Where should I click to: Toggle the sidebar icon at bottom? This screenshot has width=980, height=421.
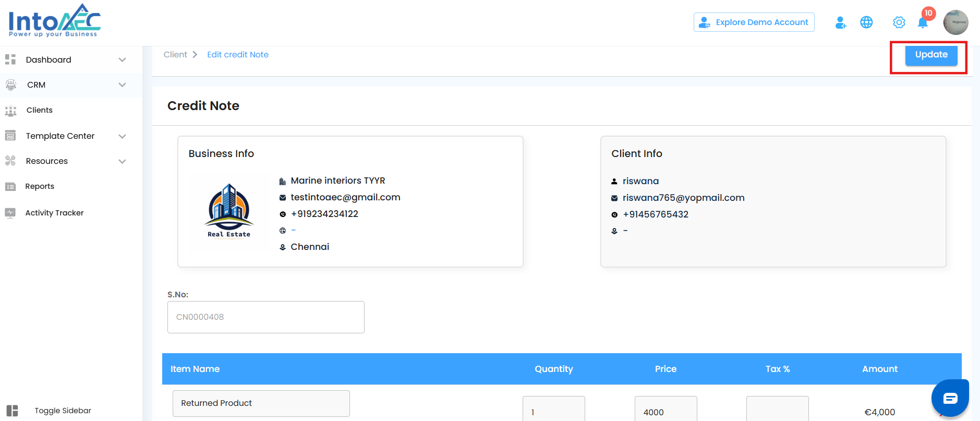pos(12,411)
